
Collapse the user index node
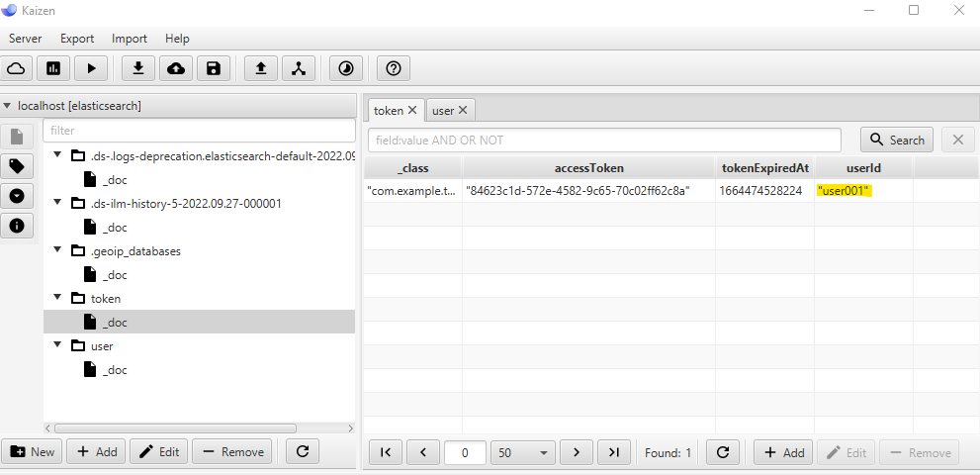[58, 344]
